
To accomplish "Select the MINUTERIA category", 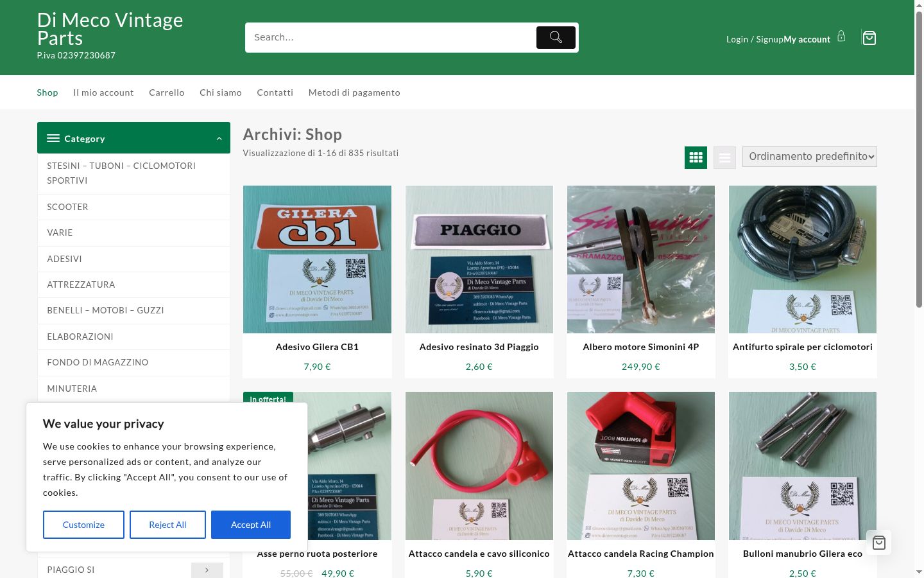I will tap(133, 389).
